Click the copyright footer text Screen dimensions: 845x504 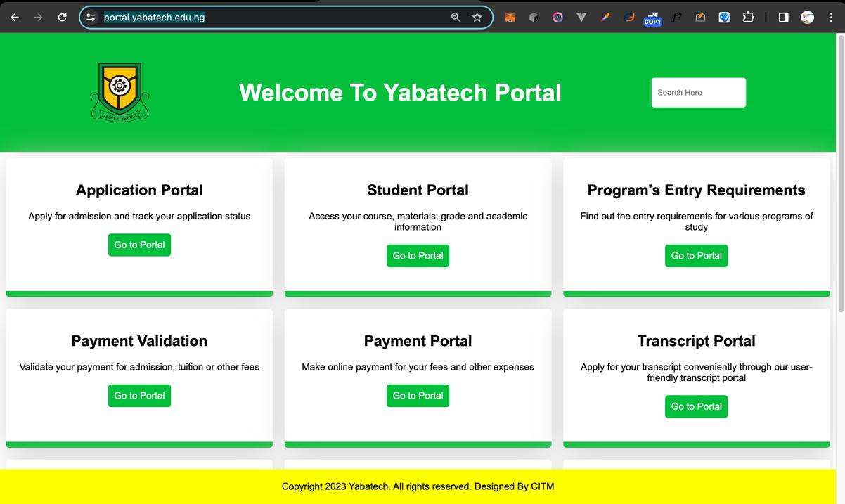418,486
